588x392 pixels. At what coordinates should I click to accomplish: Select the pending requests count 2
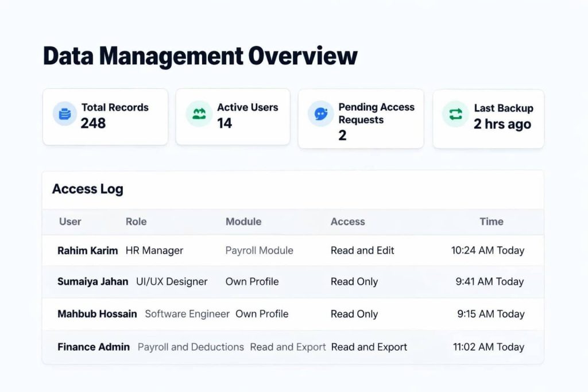point(342,135)
